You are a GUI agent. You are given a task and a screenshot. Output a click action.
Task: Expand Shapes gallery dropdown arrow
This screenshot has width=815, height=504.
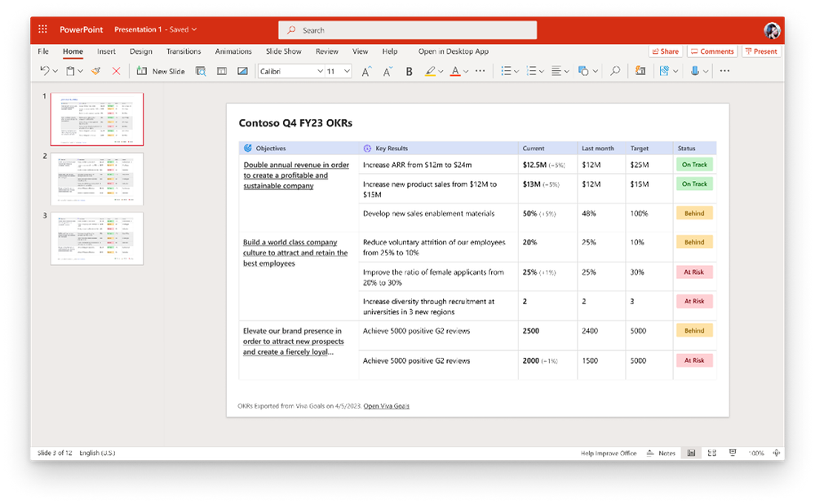(595, 72)
